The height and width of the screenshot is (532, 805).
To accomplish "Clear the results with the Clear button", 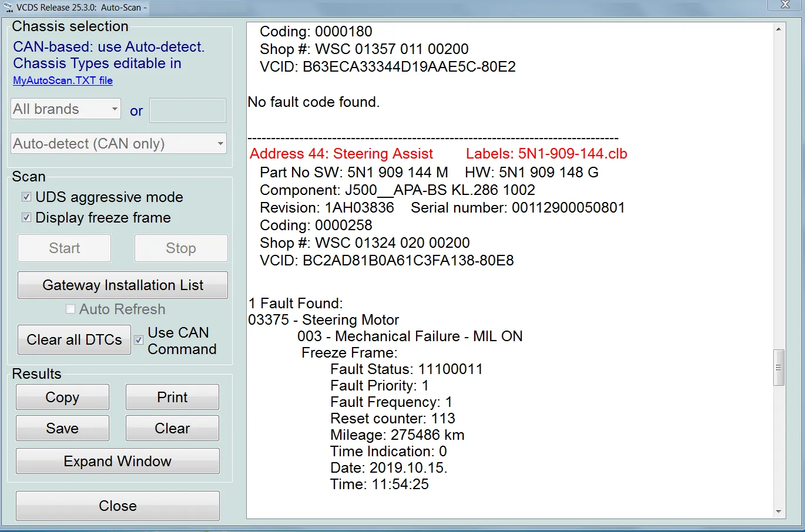I will (172, 429).
